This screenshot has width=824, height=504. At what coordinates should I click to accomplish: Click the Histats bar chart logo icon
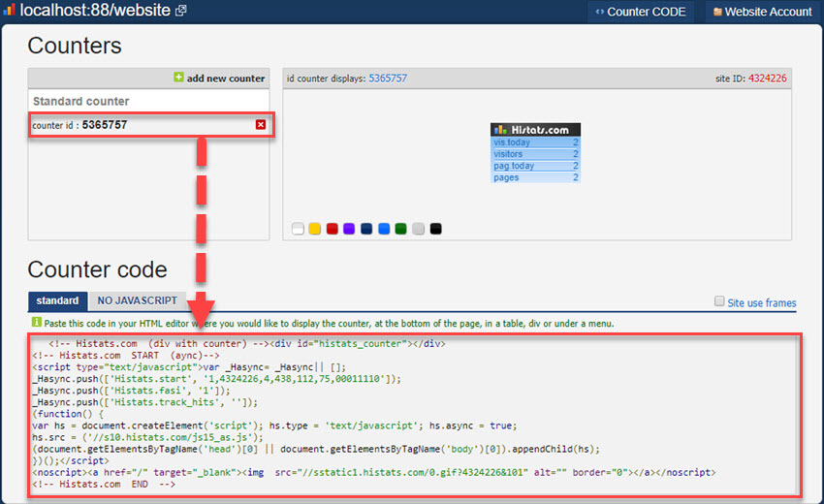(x=9, y=10)
